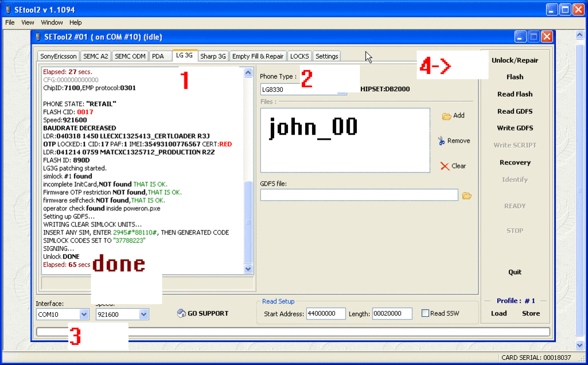Close the SETool2 #01 child window

(x=547, y=37)
